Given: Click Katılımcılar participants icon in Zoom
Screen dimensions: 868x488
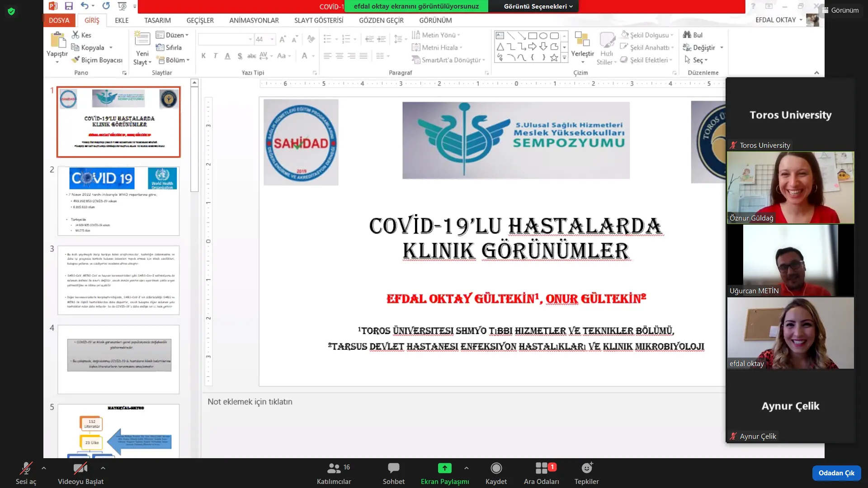Looking at the screenshot, I should (x=334, y=468).
